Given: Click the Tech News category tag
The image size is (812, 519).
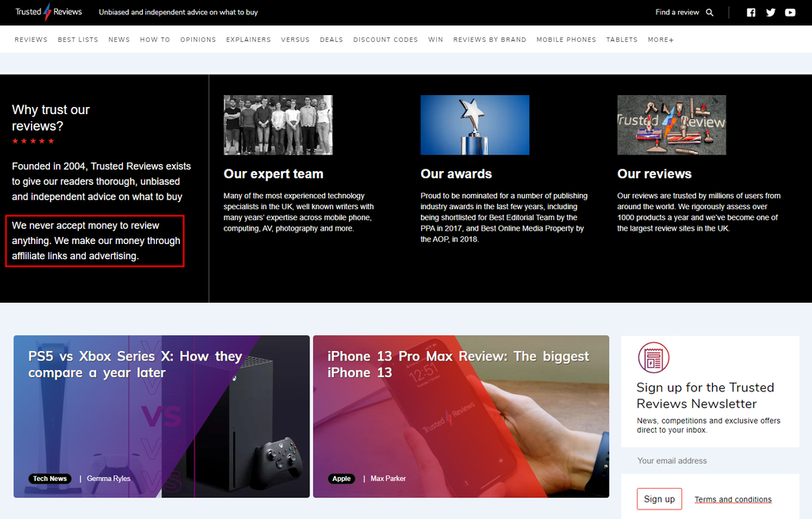Looking at the screenshot, I should (50, 479).
